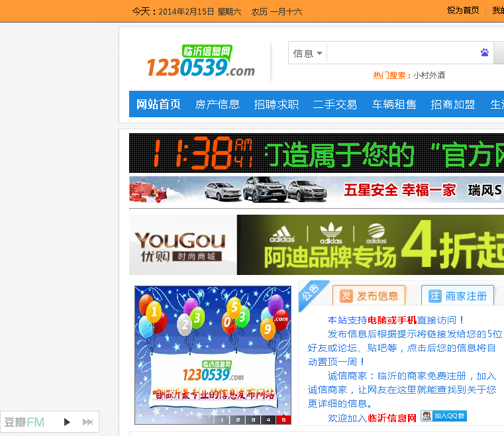Click into the search input field

point(401,53)
